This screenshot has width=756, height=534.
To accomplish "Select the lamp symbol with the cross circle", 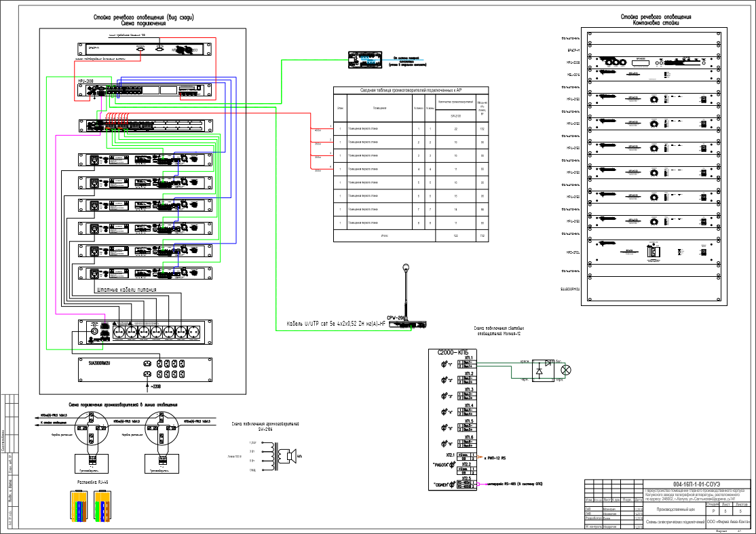I will tap(567, 370).
